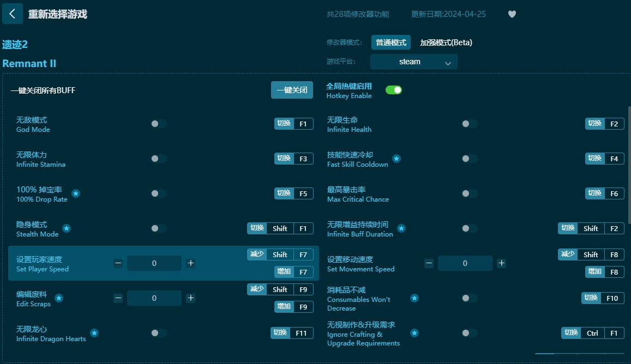Click the F10 hotkey for Consumables Won't Decrease
The width and height of the screenshot is (631, 364).
pos(612,298)
